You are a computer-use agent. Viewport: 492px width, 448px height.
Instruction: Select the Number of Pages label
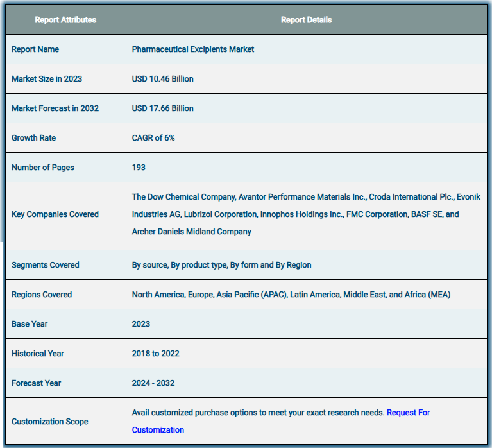tap(43, 168)
